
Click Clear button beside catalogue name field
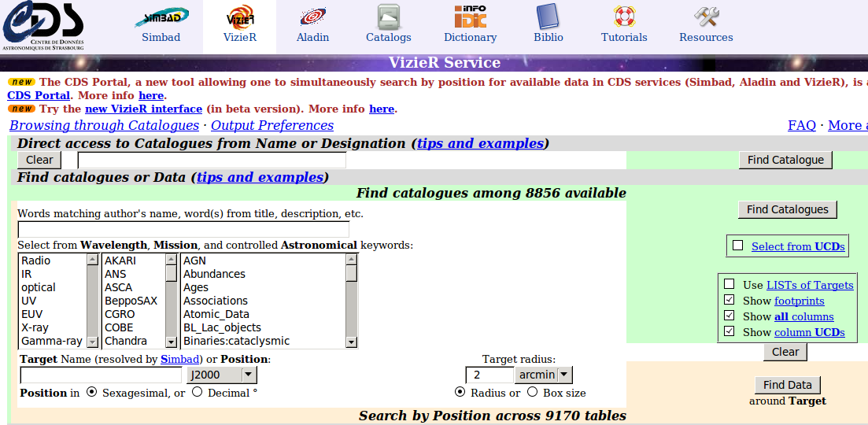(x=39, y=160)
